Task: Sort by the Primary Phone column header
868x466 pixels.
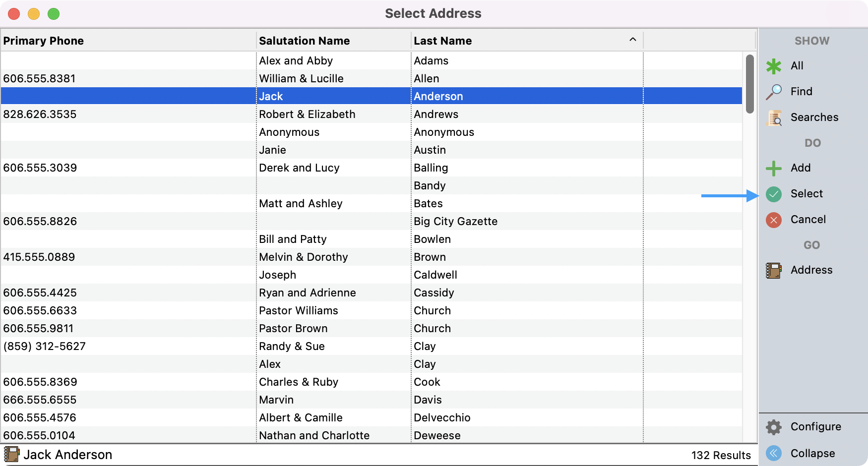Action: (43, 41)
